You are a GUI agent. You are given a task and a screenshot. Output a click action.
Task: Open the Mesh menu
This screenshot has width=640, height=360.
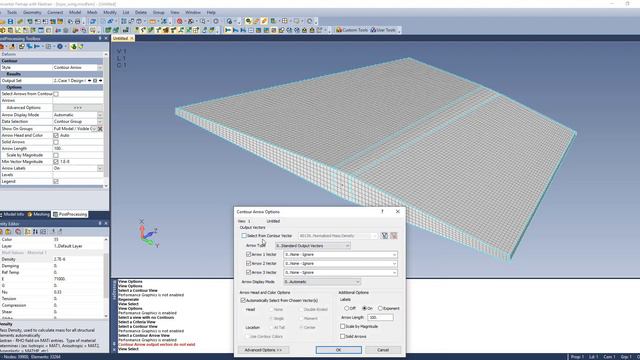pos(92,12)
